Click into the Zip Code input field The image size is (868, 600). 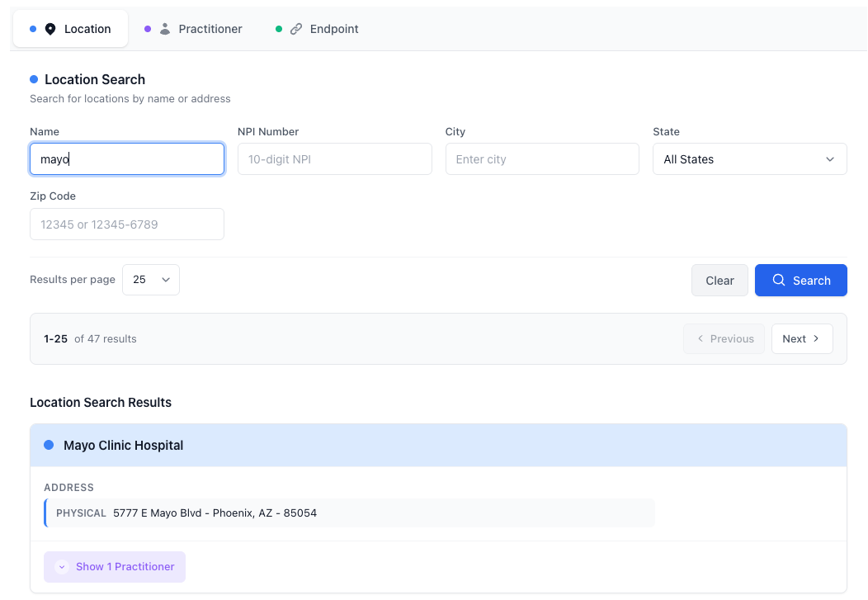(127, 224)
